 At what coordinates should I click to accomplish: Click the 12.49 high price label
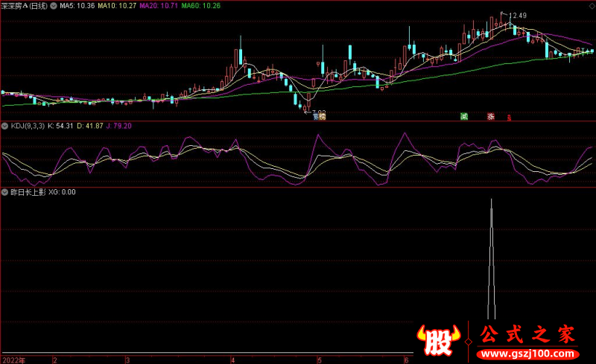517,15
